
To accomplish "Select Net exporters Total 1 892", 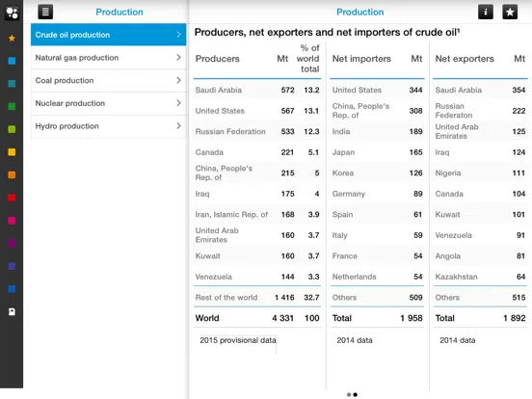I will pos(515,318).
